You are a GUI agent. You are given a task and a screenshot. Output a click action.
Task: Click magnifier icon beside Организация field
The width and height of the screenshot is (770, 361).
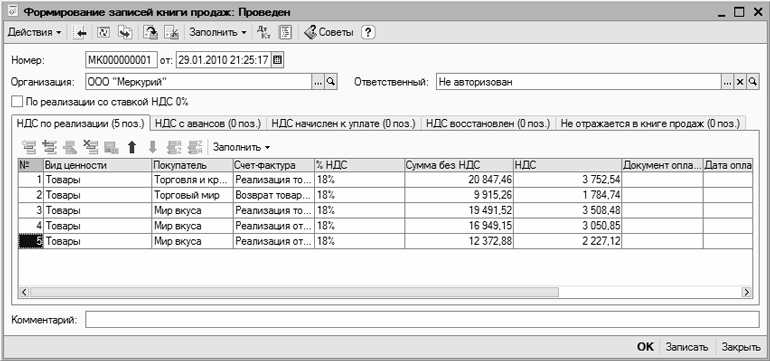click(331, 82)
